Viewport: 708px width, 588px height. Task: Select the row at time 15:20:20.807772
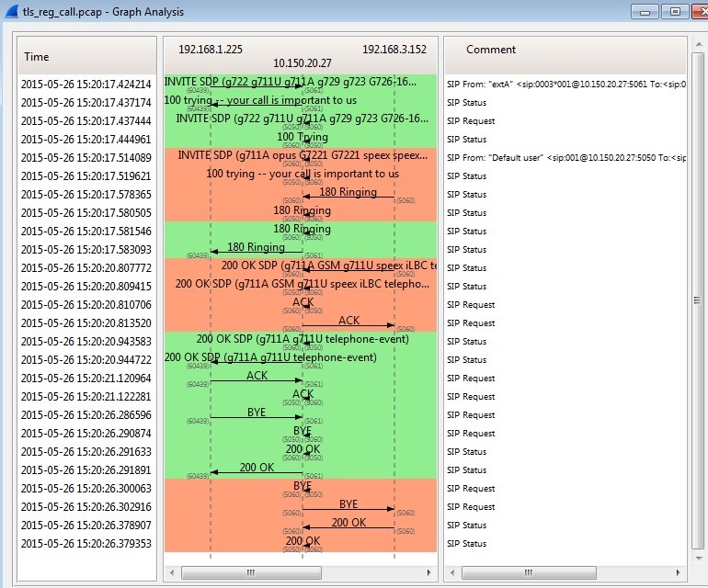pos(86,268)
